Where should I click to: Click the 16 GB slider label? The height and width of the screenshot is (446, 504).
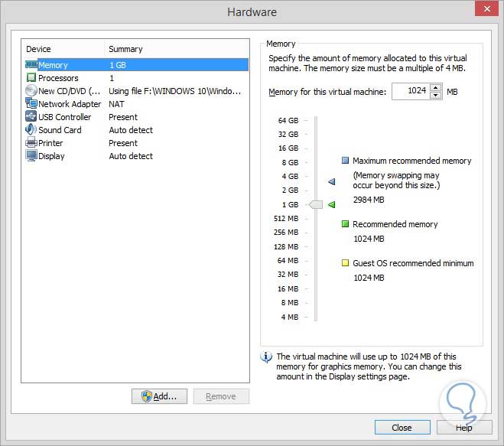[288, 148]
